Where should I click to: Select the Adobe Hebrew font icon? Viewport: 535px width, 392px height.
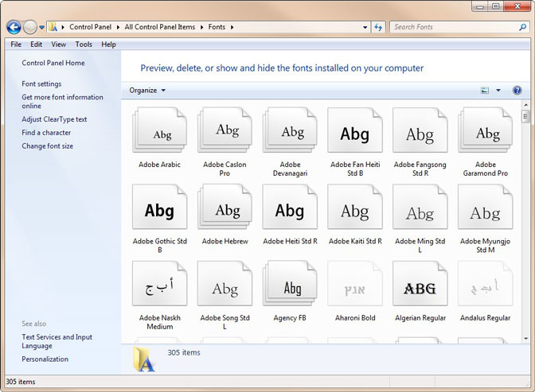click(225, 207)
